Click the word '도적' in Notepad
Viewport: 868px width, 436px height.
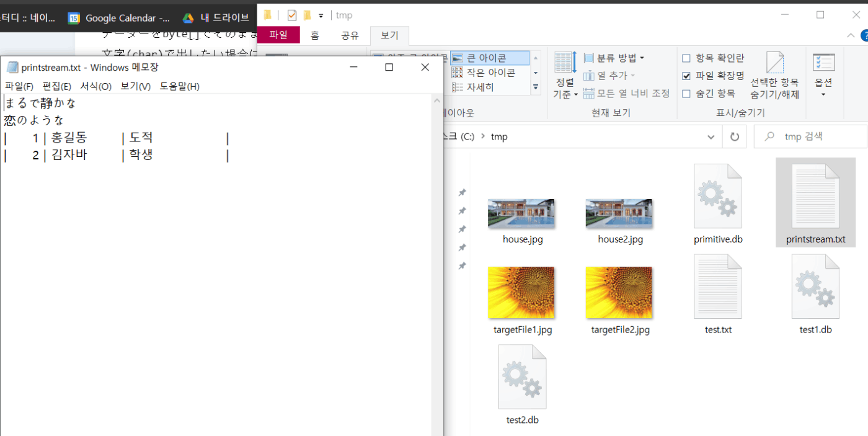141,138
